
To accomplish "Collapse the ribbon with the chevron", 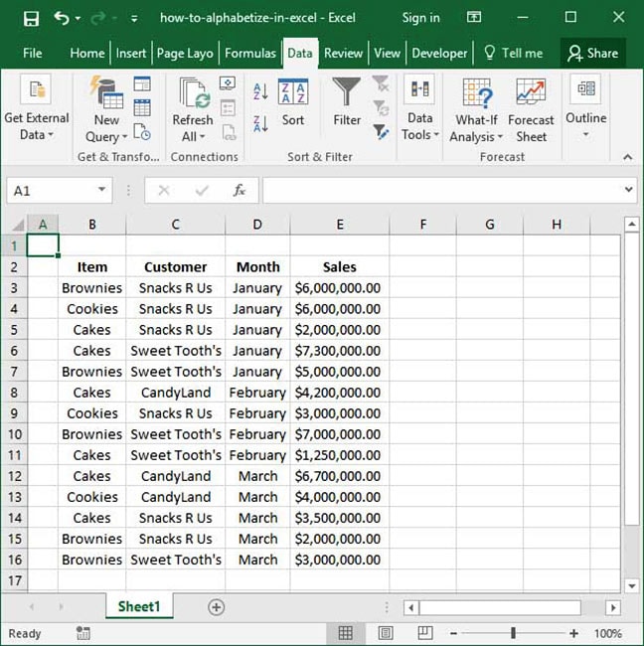I will coord(627,157).
